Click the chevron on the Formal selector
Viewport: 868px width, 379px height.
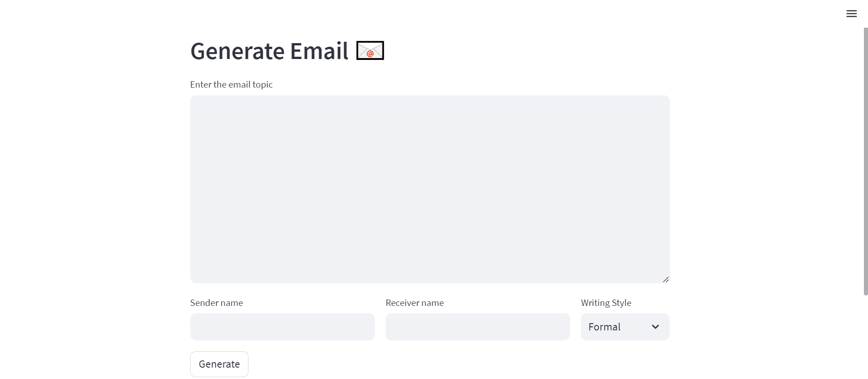tap(655, 326)
